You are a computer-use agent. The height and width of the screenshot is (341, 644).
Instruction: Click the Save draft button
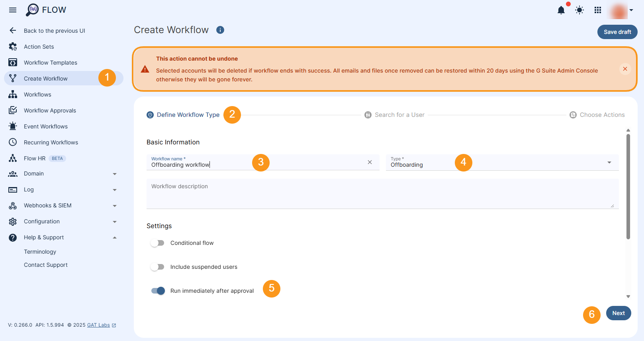[617, 32]
